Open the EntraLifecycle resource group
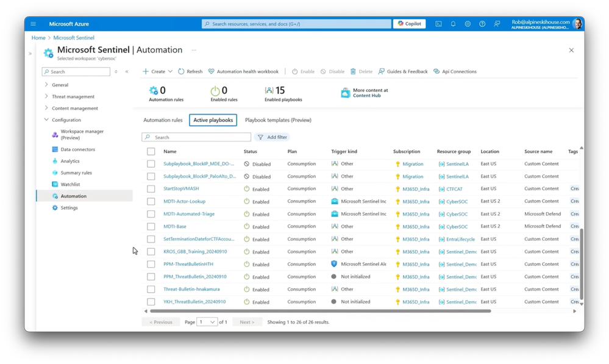Screen dimensions: 609x364 (x=460, y=239)
